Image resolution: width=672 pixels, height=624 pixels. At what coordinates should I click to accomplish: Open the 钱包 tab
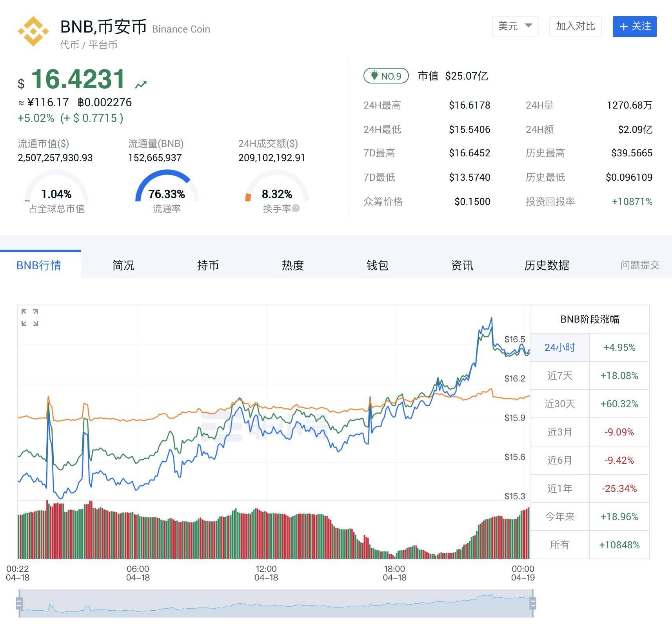pyautogui.click(x=378, y=265)
